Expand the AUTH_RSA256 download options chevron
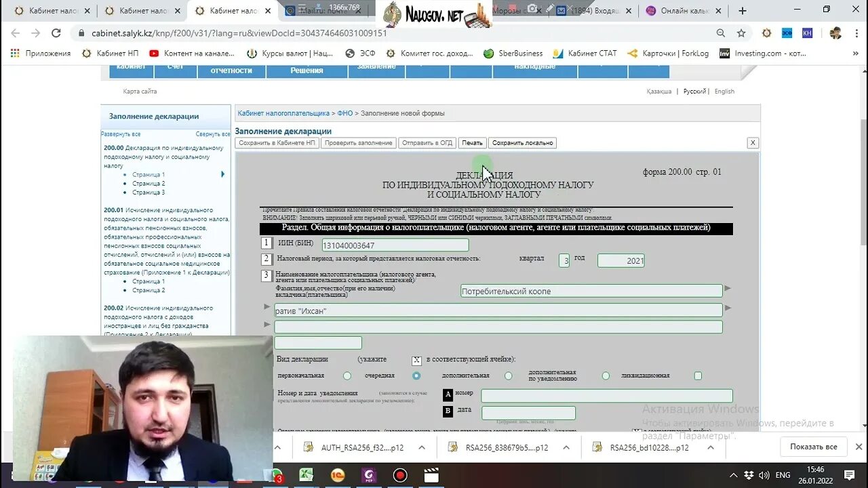The image size is (868, 488). (422, 447)
